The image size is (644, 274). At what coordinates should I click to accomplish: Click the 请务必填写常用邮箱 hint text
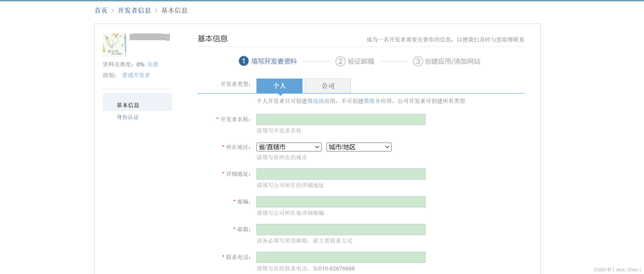pos(304,241)
